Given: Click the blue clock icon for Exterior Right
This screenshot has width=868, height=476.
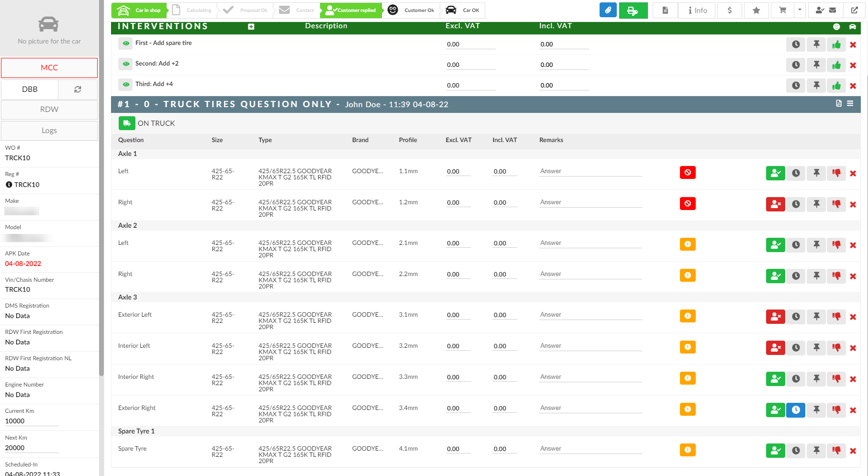Looking at the screenshot, I should click(796, 410).
